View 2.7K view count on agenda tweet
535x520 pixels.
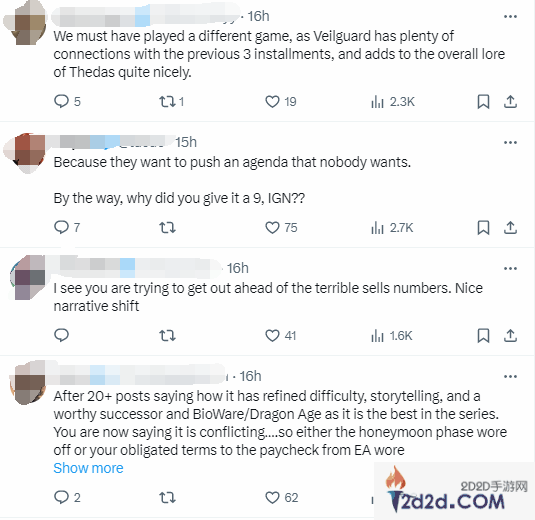pyautogui.click(x=392, y=228)
